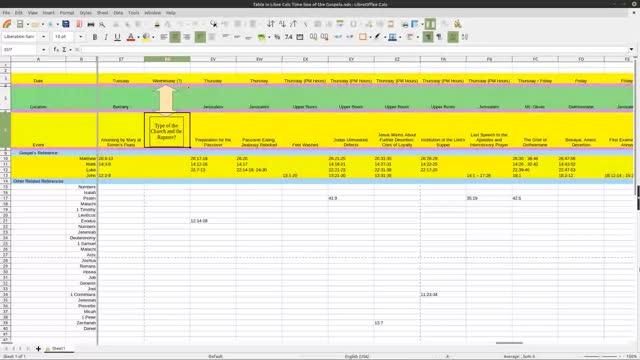Screen dimensions: 640x360
Task: Click the Format as Number 7.4 icon
Action: (x=289, y=37)
